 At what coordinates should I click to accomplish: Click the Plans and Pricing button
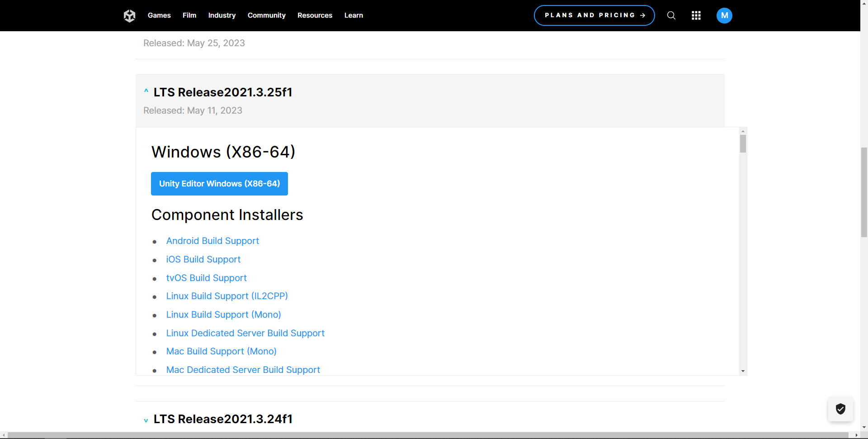tap(594, 15)
